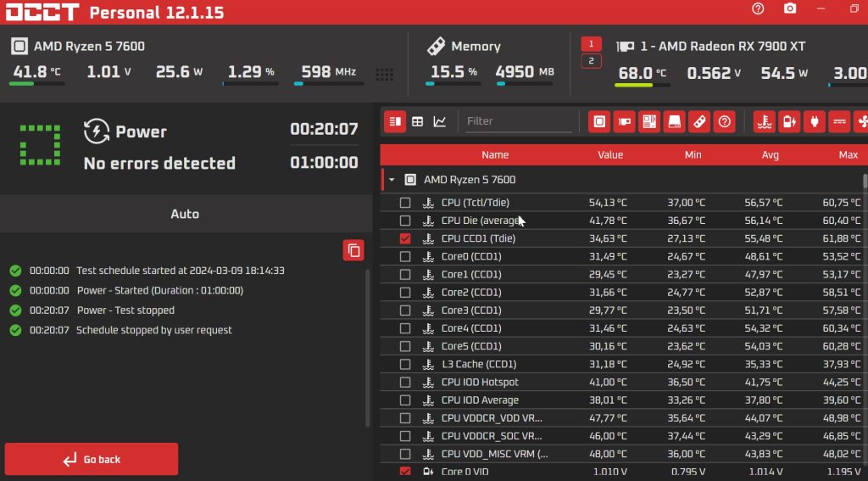Image resolution: width=868 pixels, height=481 pixels.
Task: Uncheck the Core 0 VID sensor box
Action: coord(405,472)
